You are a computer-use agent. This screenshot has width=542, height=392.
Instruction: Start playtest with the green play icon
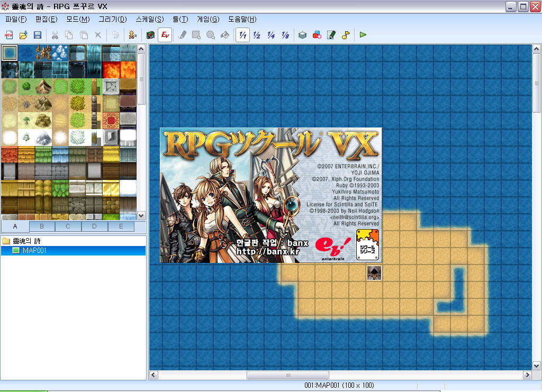coord(363,35)
